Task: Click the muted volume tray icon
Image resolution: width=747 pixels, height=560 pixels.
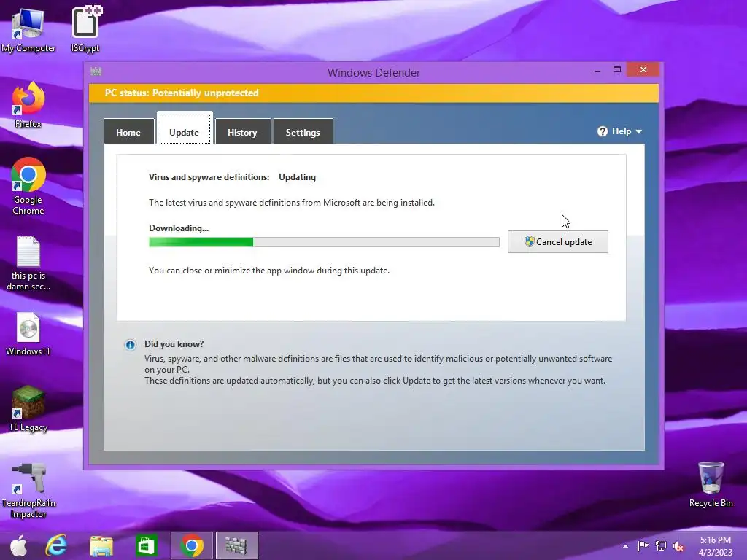Action: tap(678, 546)
